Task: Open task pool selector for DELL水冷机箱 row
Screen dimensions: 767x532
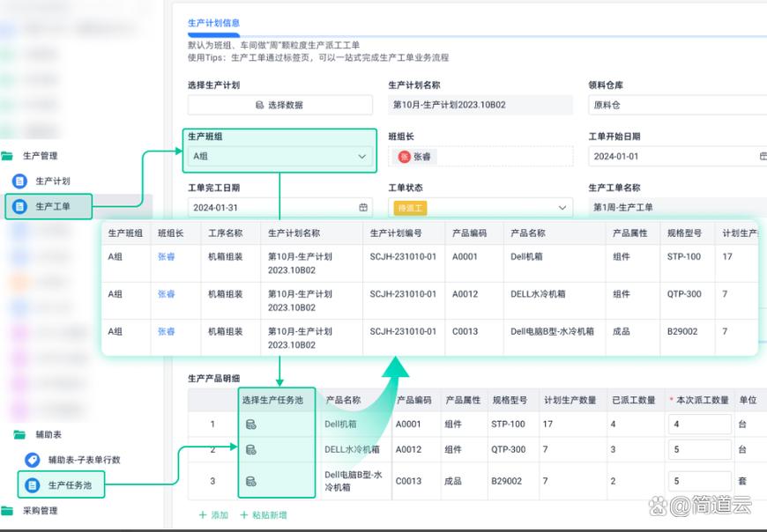Action: [x=251, y=449]
